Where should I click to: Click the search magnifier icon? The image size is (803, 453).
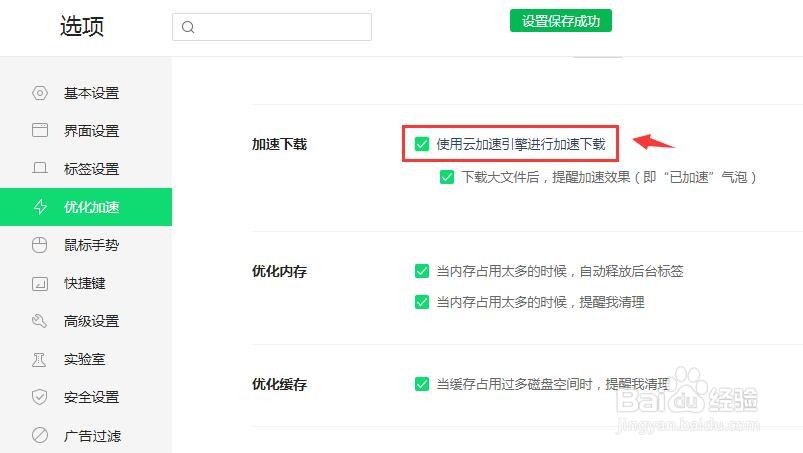click(188, 27)
